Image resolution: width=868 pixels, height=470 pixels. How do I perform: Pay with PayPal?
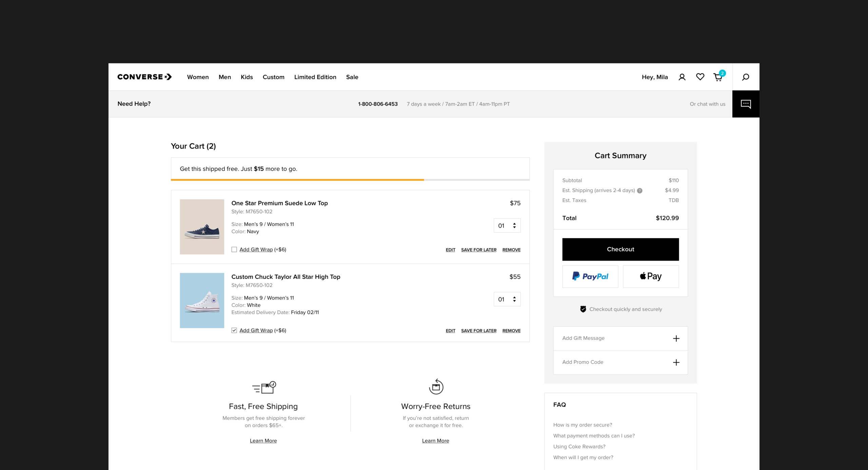[x=590, y=277]
